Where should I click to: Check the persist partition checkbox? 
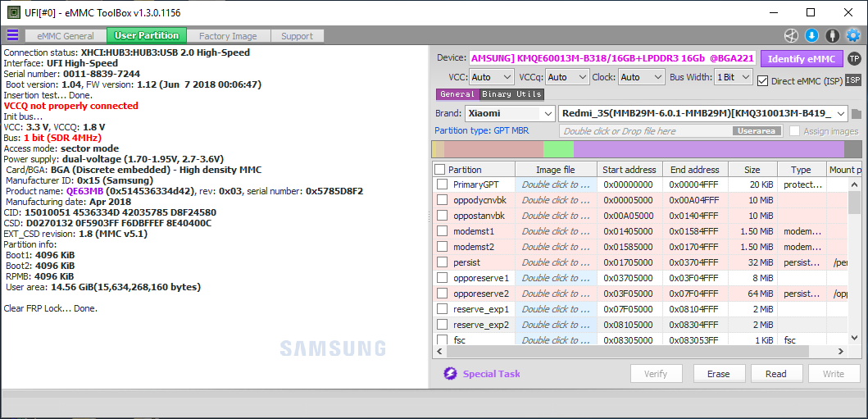pos(442,262)
